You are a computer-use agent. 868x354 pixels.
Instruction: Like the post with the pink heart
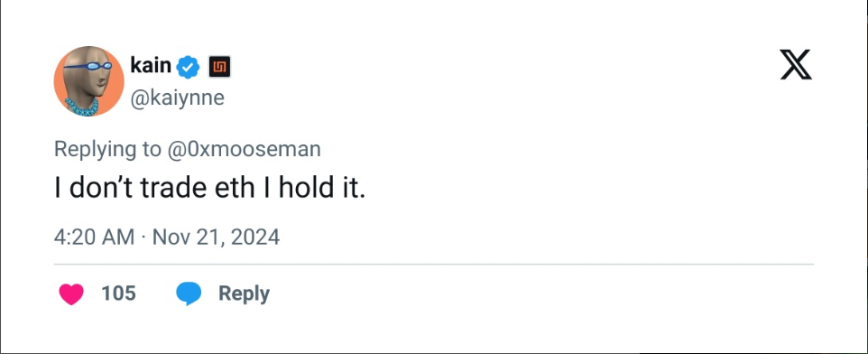71,293
